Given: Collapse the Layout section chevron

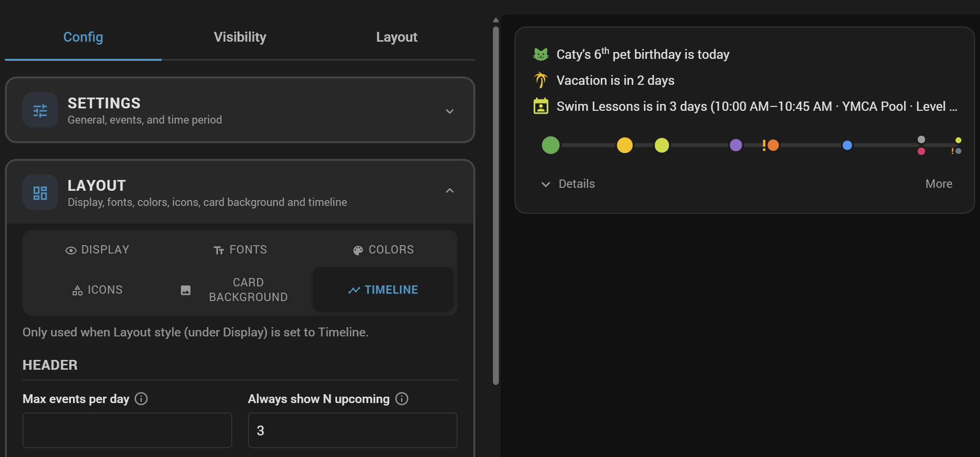Looking at the screenshot, I should [450, 191].
